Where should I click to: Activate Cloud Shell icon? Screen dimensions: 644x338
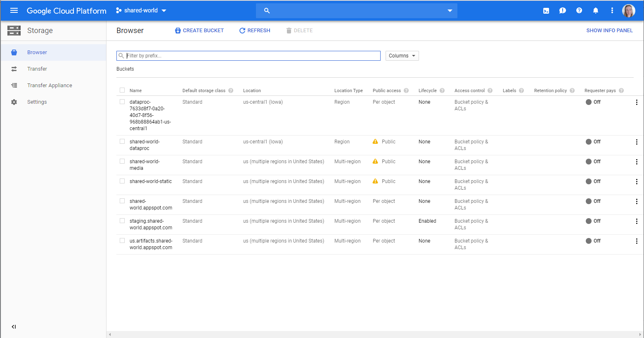[546, 11]
